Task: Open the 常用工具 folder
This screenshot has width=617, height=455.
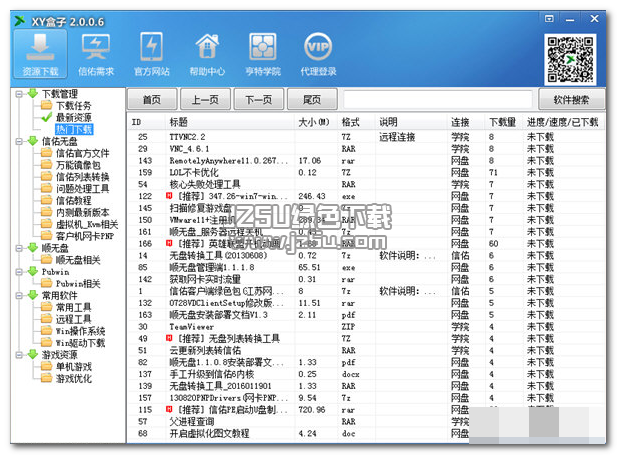Action: coord(73,307)
